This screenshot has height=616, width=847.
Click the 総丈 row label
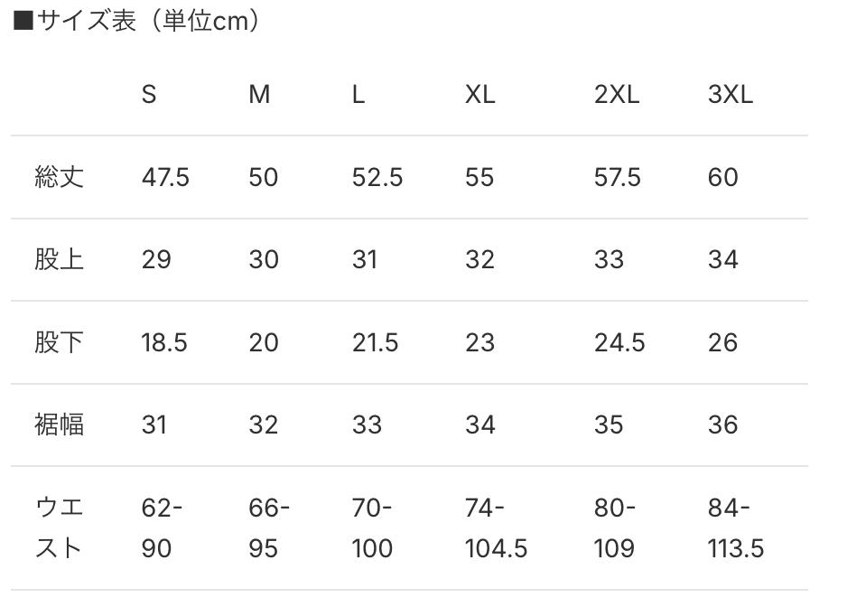59,177
